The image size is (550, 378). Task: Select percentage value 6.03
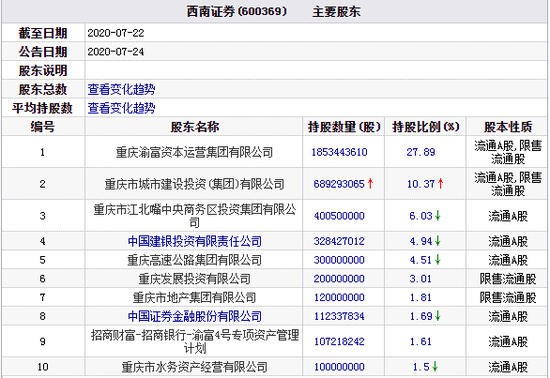click(421, 216)
